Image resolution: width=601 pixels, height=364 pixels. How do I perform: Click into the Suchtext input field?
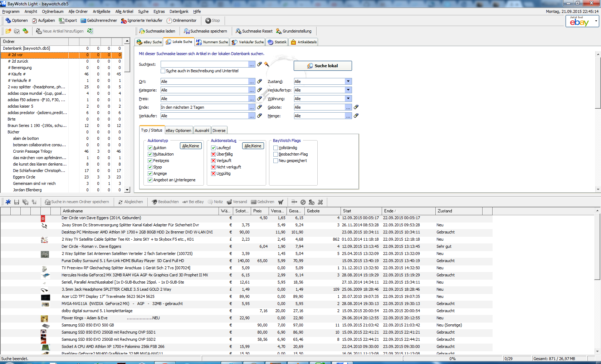[204, 64]
